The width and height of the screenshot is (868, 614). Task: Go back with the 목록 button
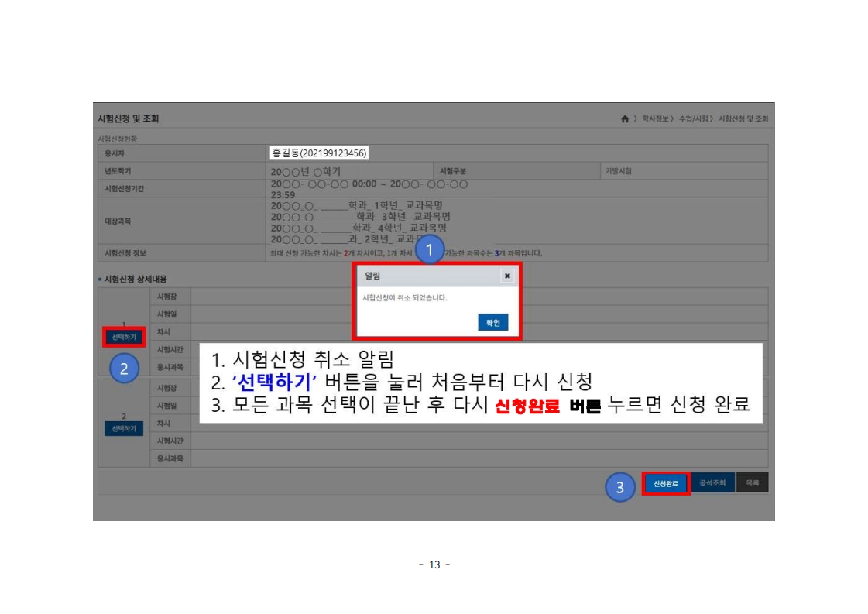click(x=752, y=483)
